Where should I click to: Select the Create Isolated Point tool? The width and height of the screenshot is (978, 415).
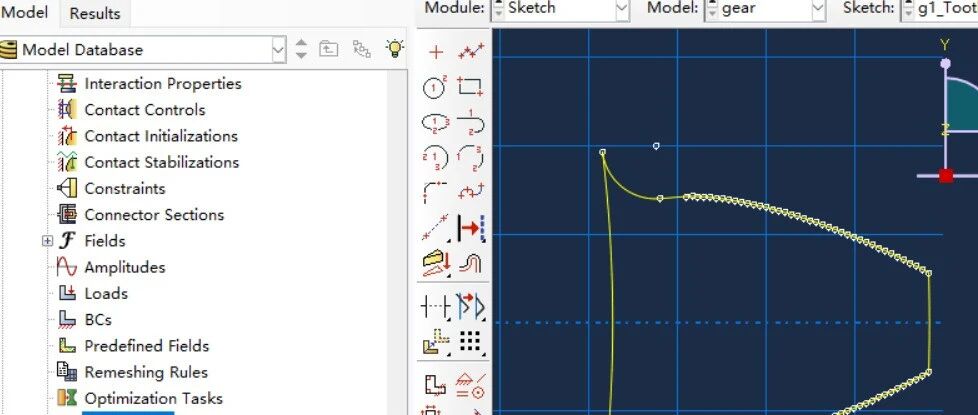(435, 52)
